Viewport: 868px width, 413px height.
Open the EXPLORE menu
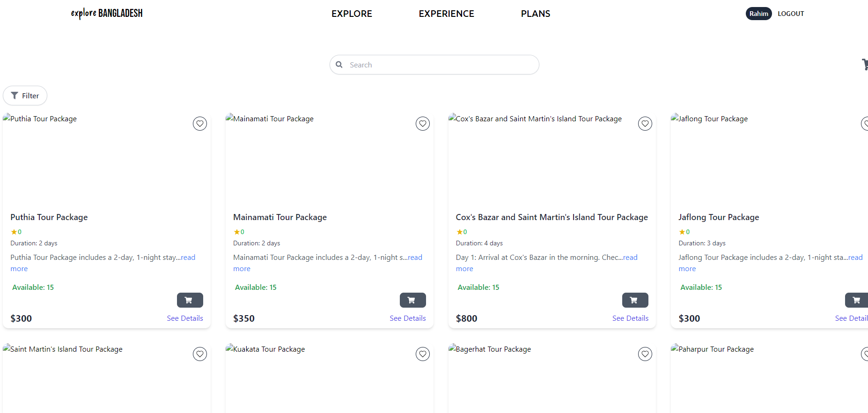click(352, 14)
